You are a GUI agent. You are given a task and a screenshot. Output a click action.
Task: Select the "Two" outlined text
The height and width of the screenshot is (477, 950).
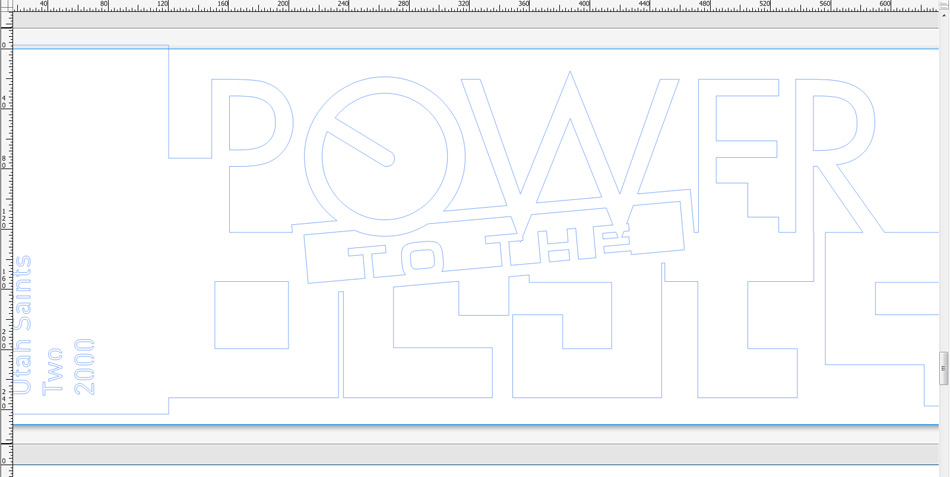[53, 372]
